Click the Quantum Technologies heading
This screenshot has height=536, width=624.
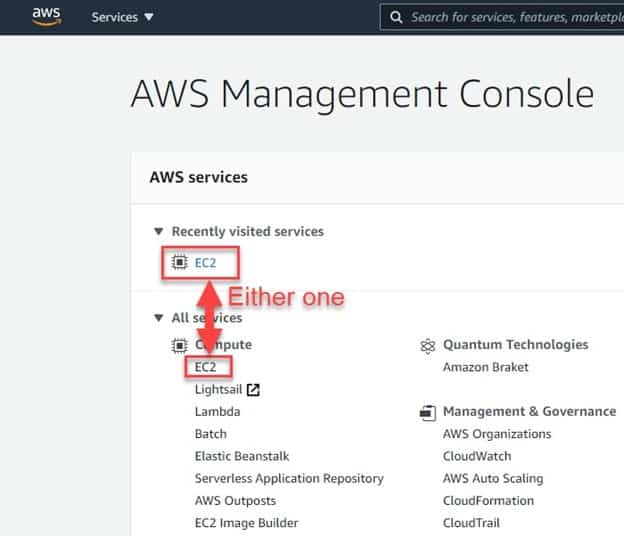click(x=516, y=345)
